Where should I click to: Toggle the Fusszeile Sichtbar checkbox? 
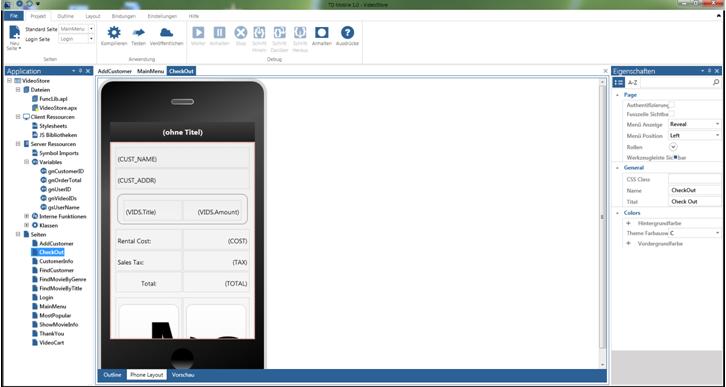(672, 113)
